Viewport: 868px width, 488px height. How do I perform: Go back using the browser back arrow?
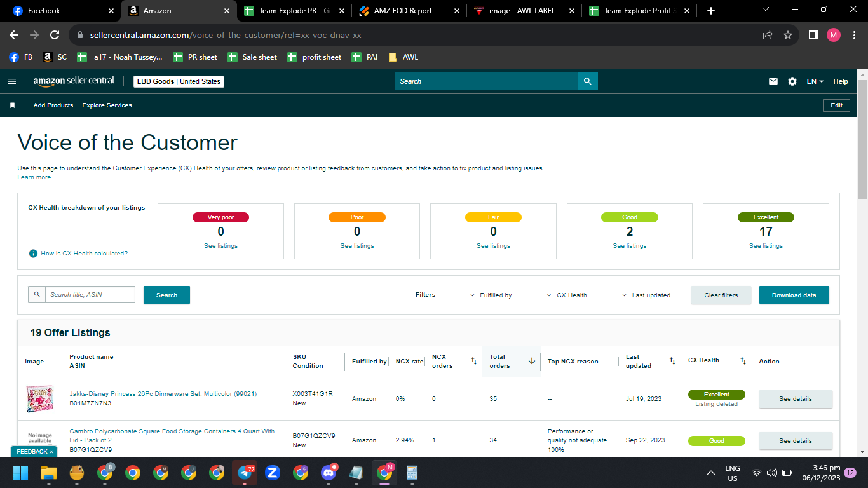tap(14, 35)
